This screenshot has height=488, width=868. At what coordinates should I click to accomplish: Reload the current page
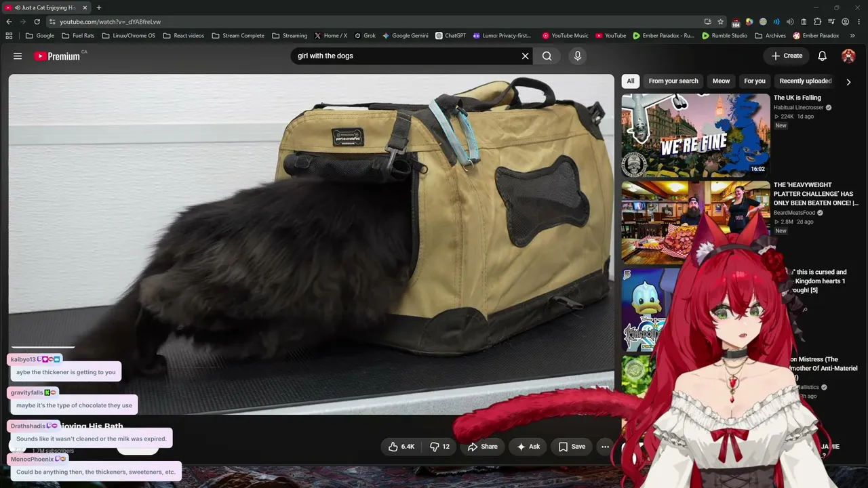(x=37, y=22)
